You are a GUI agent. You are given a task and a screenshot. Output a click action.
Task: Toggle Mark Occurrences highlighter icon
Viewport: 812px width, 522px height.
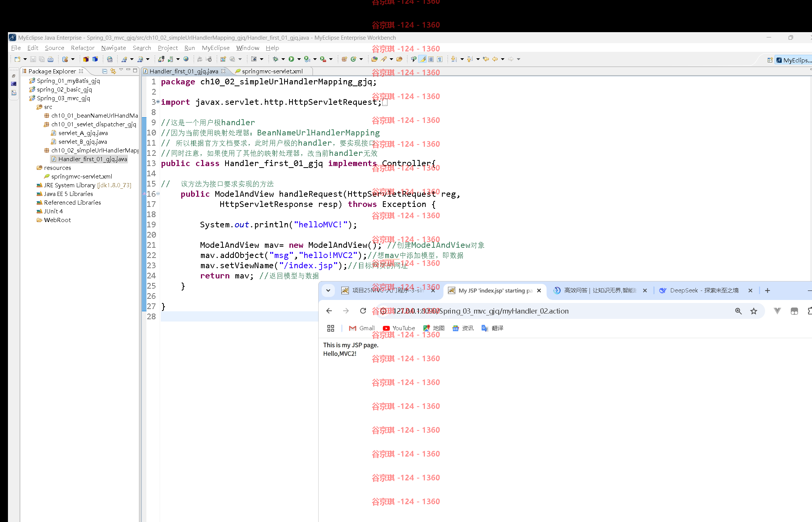[422, 59]
